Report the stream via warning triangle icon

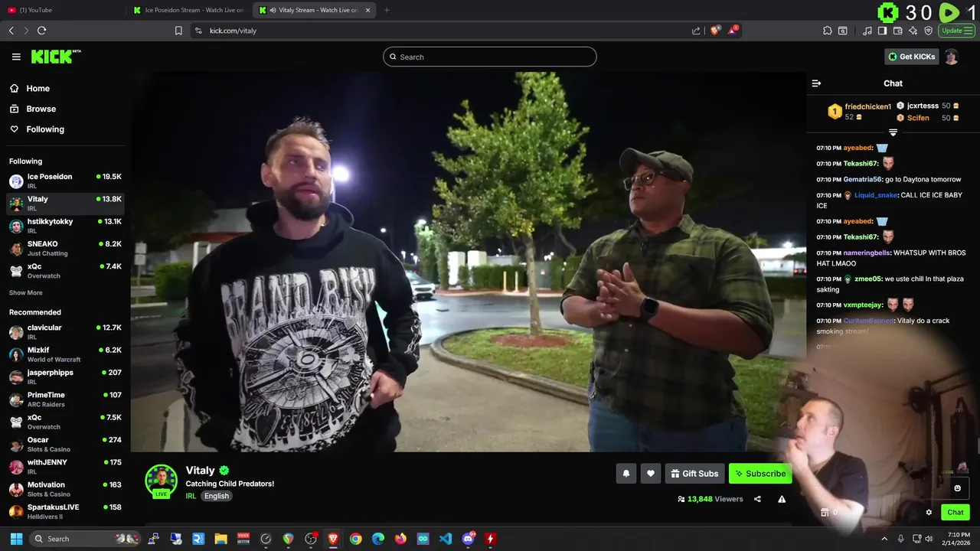pyautogui.click(x=782, y=499)
